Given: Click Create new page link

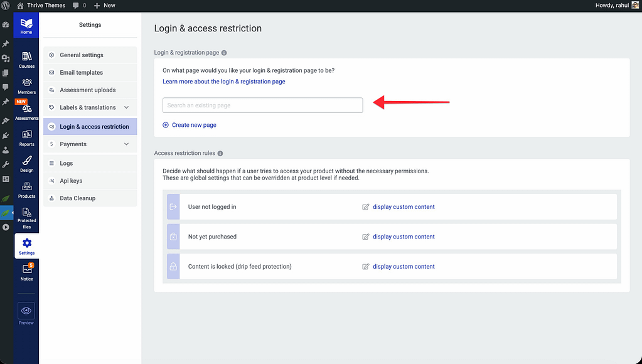Looking at the screenshot, I should click(x=193, y=125).
